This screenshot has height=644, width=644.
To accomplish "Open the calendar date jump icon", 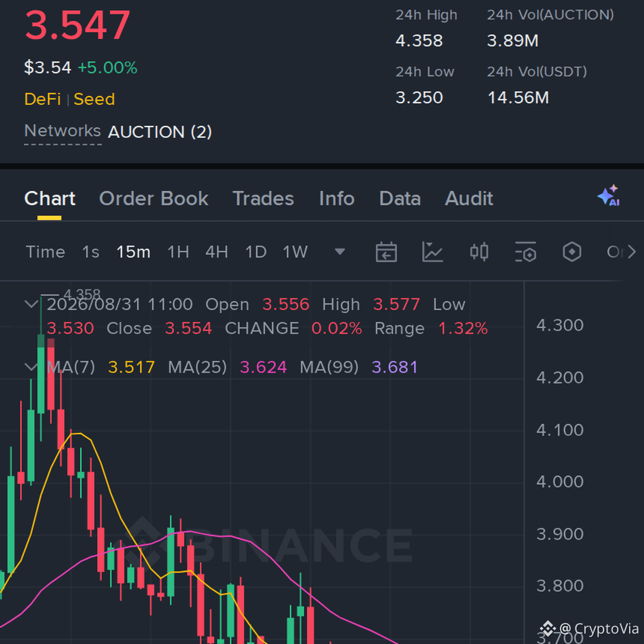I will point(386,252).
